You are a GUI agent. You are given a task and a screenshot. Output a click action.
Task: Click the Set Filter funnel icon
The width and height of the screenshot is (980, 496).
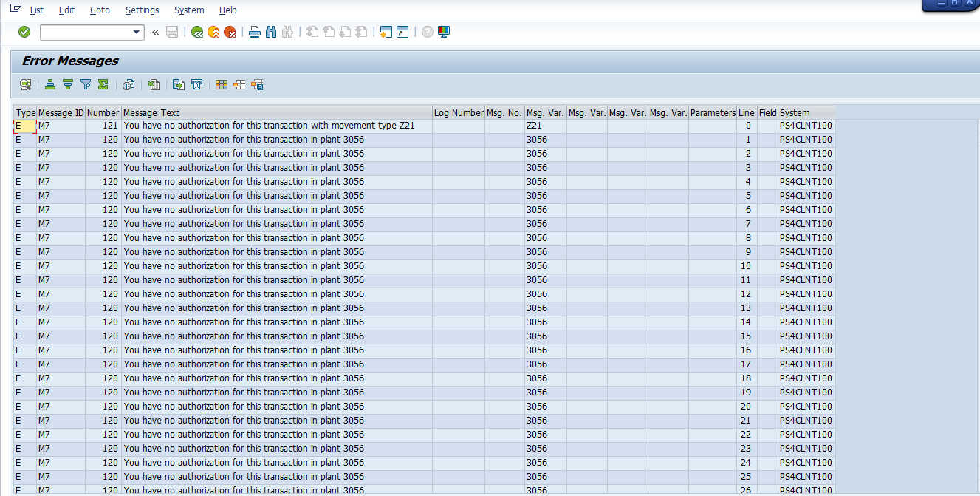pyautogui.click(x=86, y=85)
